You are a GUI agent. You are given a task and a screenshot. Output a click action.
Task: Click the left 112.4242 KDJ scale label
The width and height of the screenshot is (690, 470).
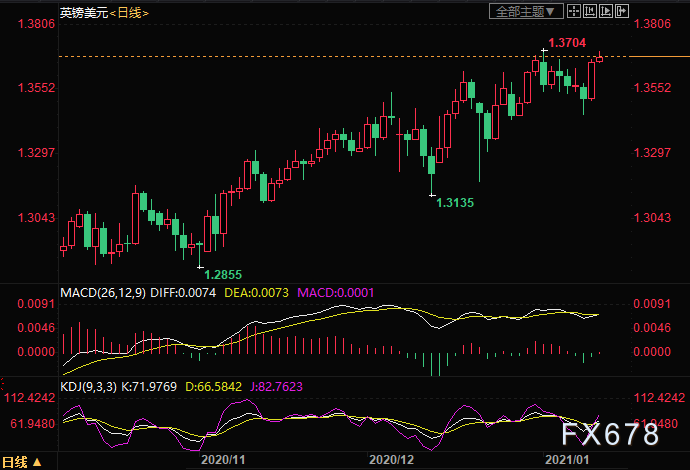point(29,398)
